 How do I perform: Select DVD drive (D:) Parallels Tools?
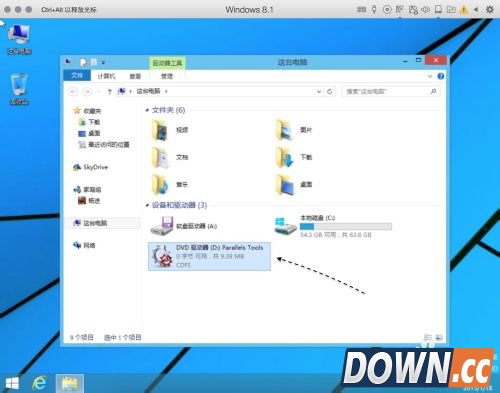pos(209,256)
